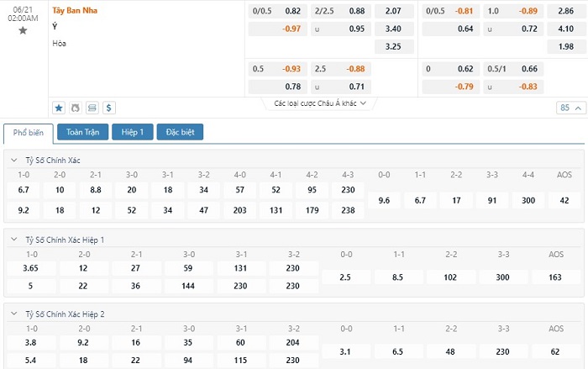Pick full-time 1-0 correct score odds 6.7

(24, 190)
